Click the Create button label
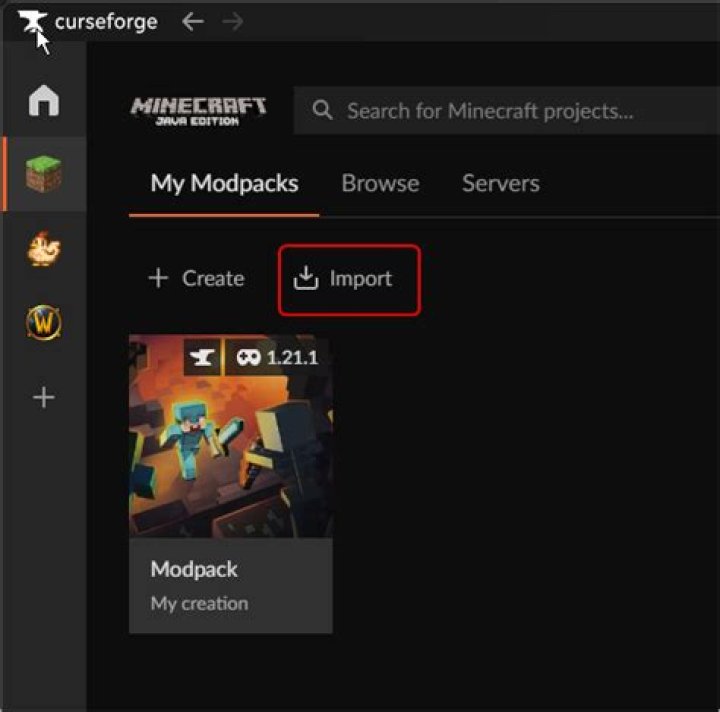720x712 pixels. (213, 278)
